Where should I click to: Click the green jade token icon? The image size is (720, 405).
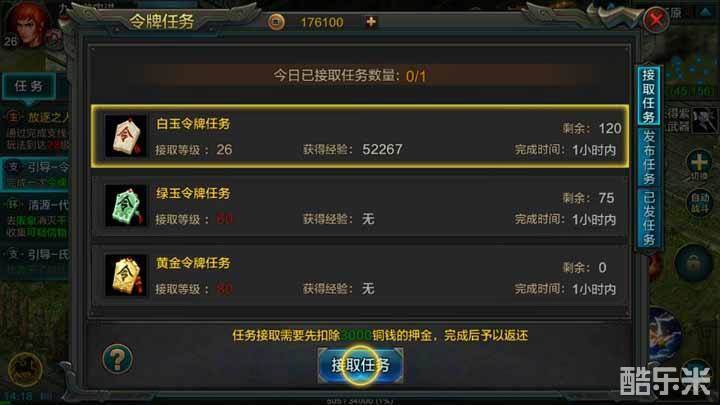[126, 206]
